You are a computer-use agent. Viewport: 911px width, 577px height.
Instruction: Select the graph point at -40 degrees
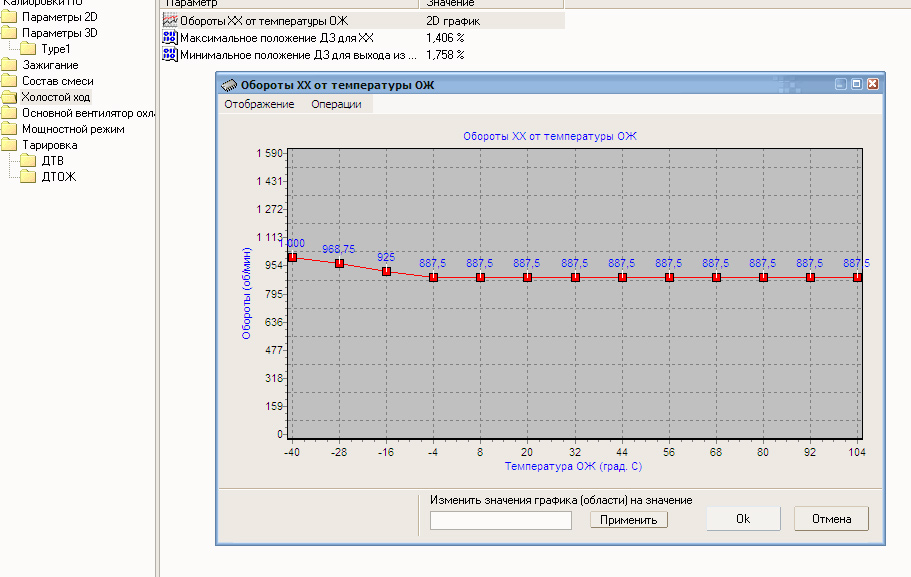point(292,257)
